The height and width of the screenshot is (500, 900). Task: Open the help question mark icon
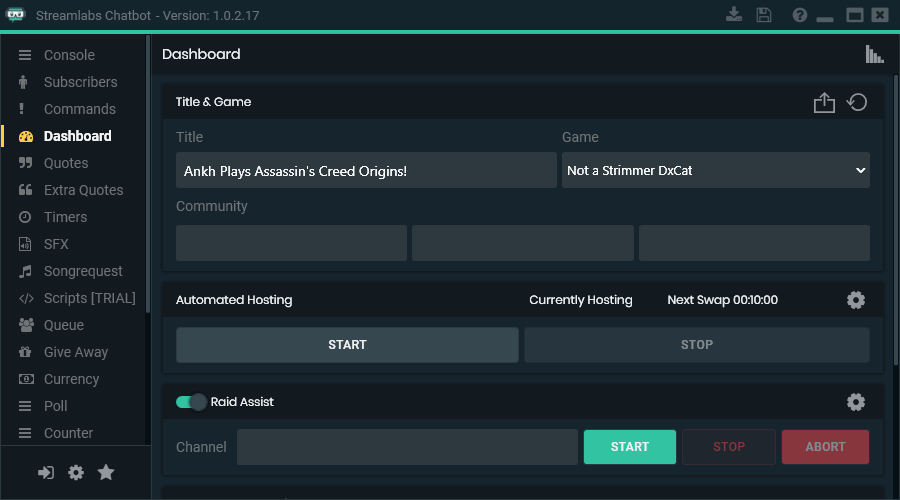tap(799, 15)
